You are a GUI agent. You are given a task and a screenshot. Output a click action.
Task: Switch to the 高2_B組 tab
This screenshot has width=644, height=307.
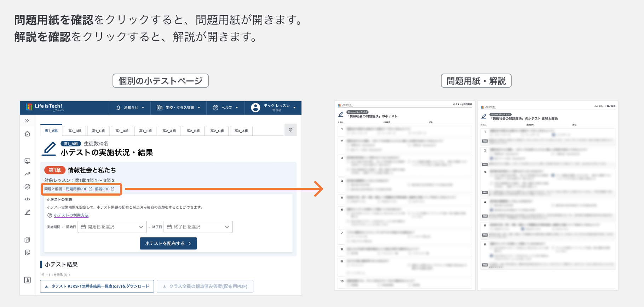pyautogui.click(x=193, y=131)
